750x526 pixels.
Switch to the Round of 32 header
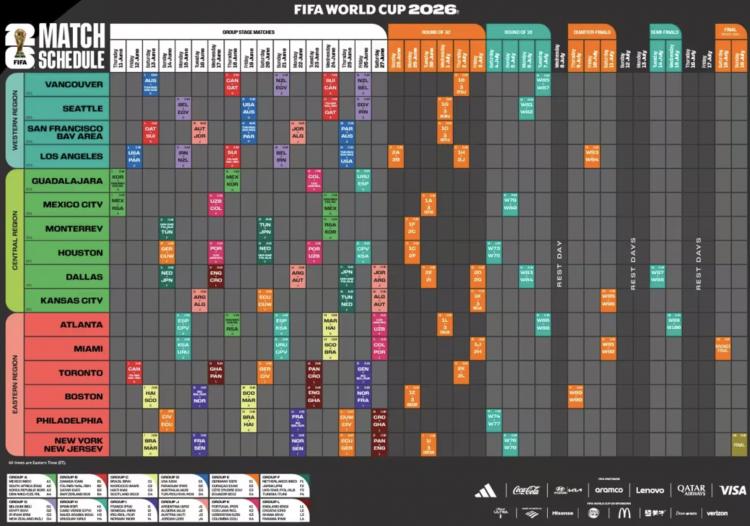point(435,32)
